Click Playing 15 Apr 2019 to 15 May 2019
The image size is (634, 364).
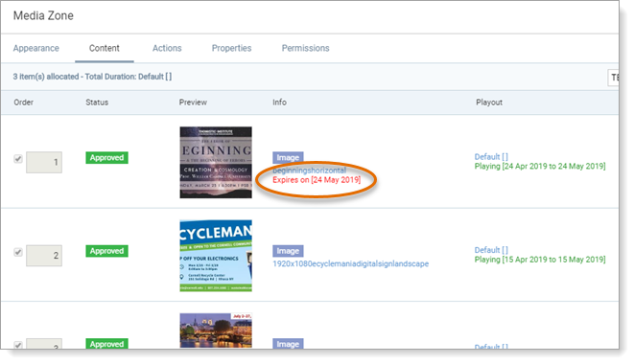540,260
